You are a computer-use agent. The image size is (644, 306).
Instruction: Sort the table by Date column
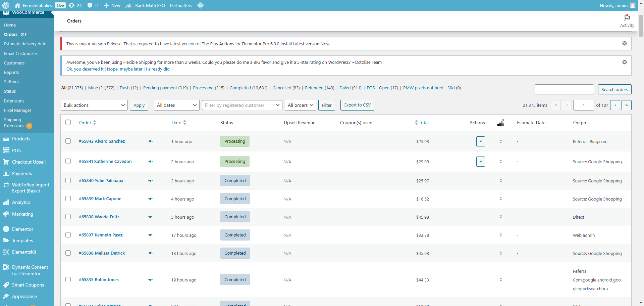tap(179, 123)
